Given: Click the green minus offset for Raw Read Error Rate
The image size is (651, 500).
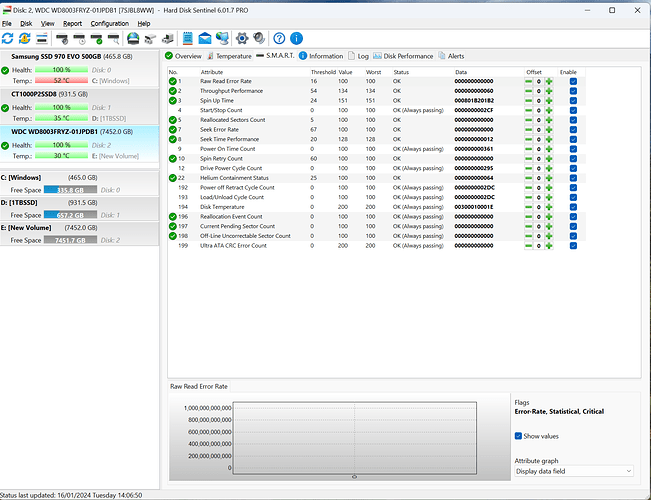Looking at the screenshot, I should click(529, 82).
